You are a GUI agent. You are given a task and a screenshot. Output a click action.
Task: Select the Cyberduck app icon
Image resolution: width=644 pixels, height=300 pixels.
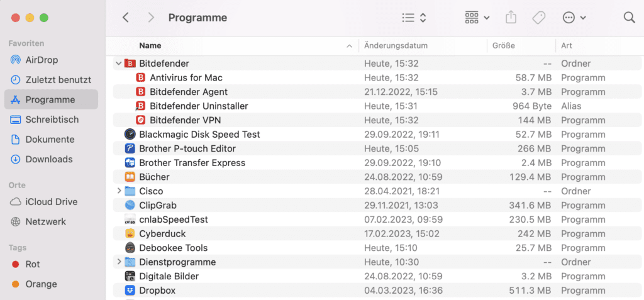(x=130, y=234)
